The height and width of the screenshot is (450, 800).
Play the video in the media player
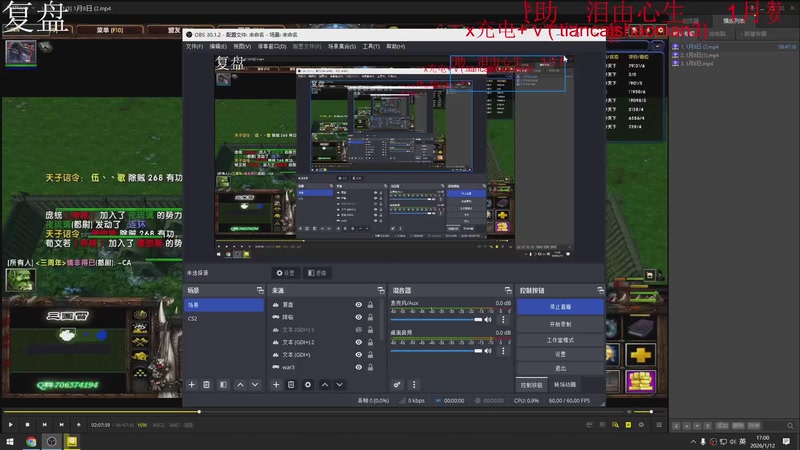(x=11, y=424)
